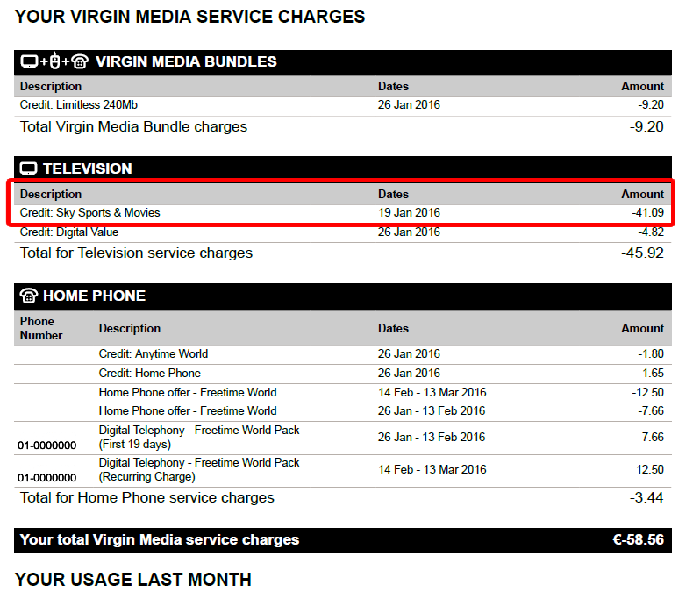The image size is (700, 599).
Task: Click the Phone Number column header
Action: [x=41, y=328]
